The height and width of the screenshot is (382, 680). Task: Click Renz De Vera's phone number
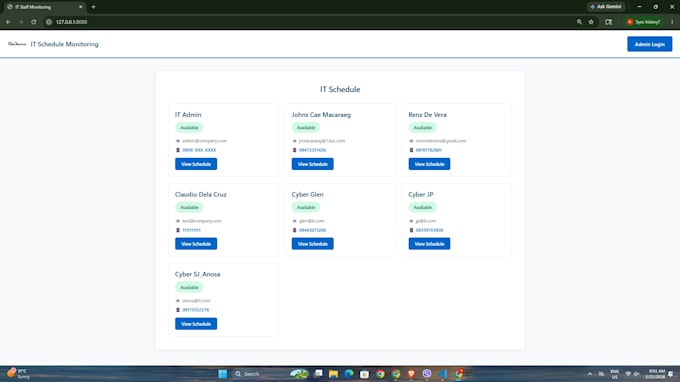tap(428, 150)
